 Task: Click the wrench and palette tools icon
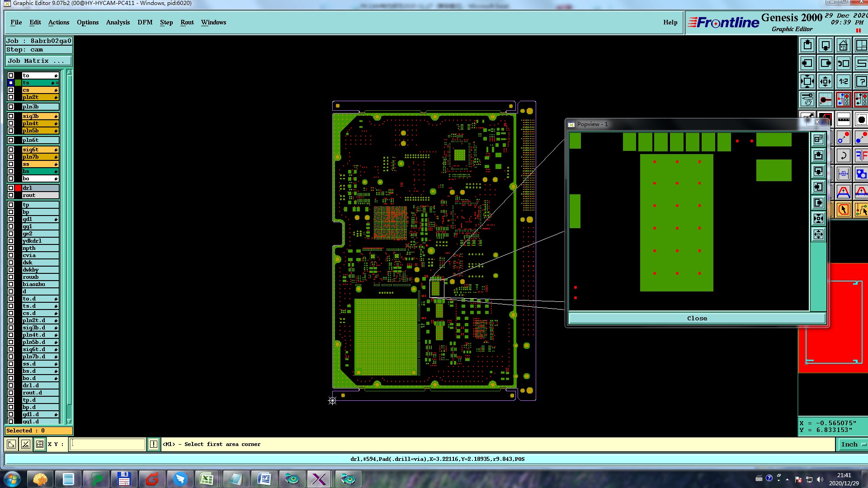click(x=807, y=99)
